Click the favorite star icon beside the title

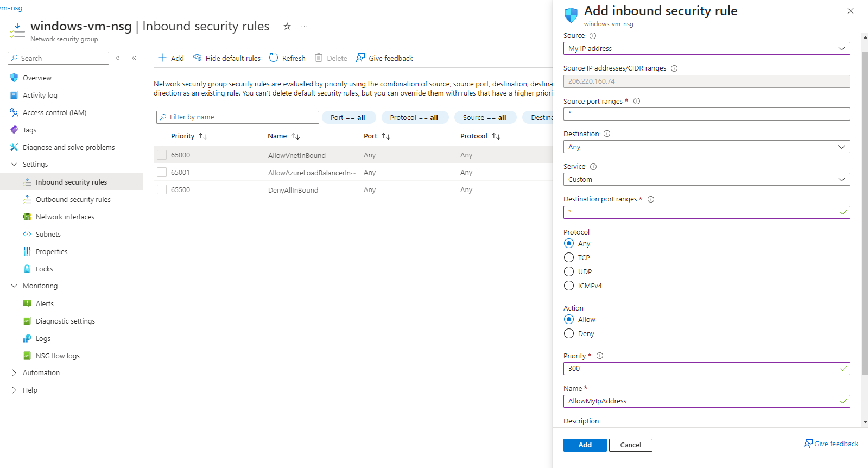pyautogui.click(x=287, y=26)
